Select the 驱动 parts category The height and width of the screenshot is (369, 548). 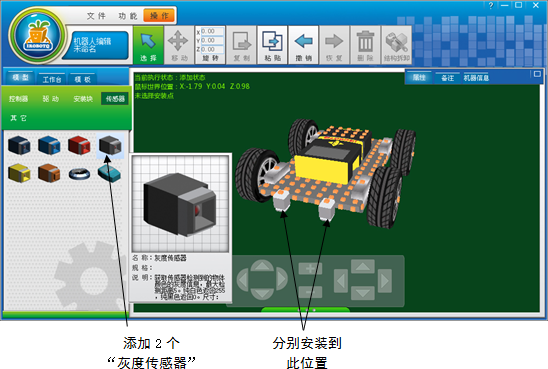pyautogui.click(x=50, y=99)
